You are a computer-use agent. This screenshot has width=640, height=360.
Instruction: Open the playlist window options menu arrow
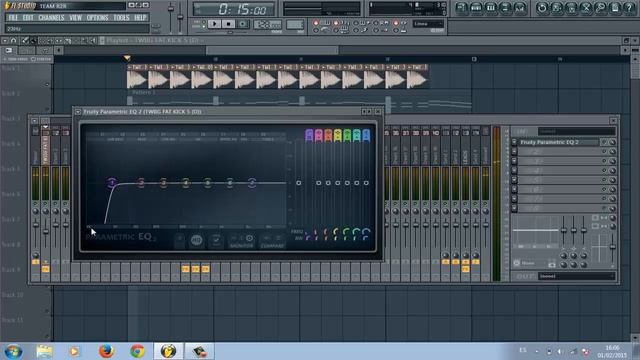5,40
